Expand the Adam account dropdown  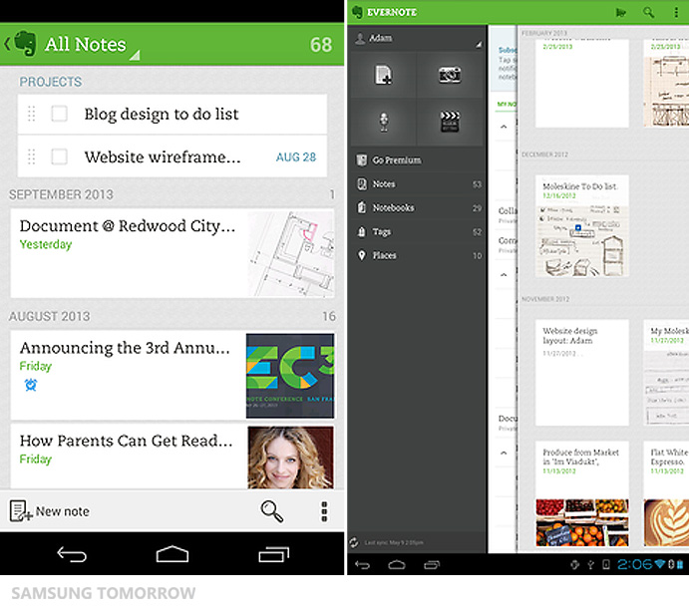coord(417,39)
